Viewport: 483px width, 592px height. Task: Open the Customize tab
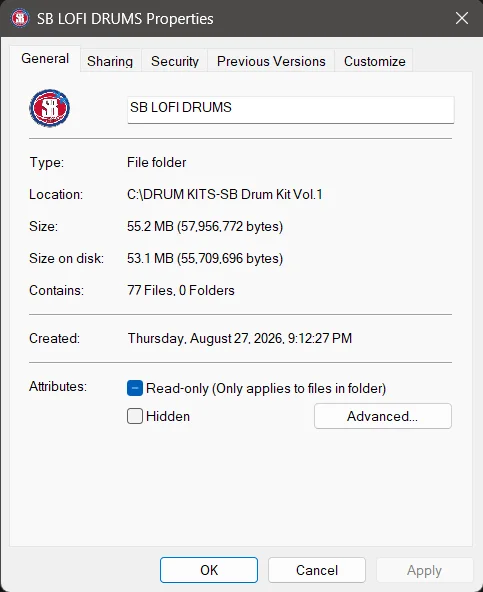[x=374, y=61]
